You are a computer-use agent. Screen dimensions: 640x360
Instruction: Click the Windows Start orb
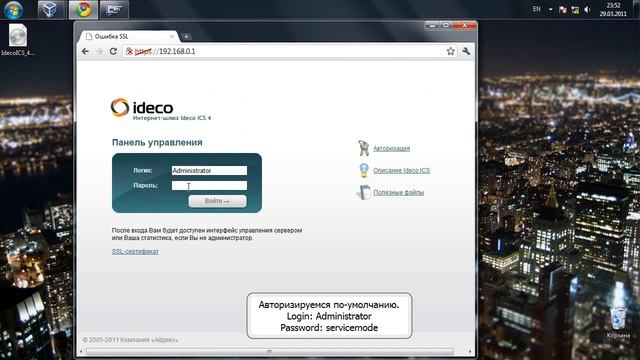point(13,9)
